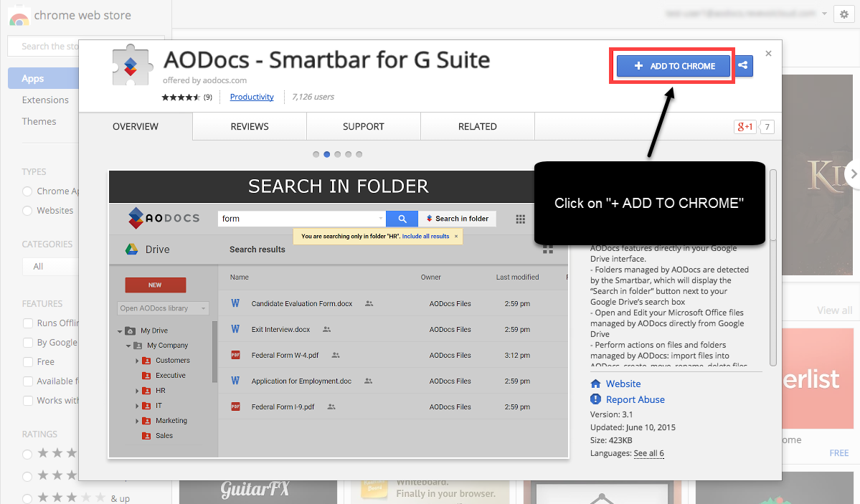The height and width of the screenshot is (504, 860).
Task: Select Apps in the store sidebar
Action: pyautogui.click(x=43, y=78)
